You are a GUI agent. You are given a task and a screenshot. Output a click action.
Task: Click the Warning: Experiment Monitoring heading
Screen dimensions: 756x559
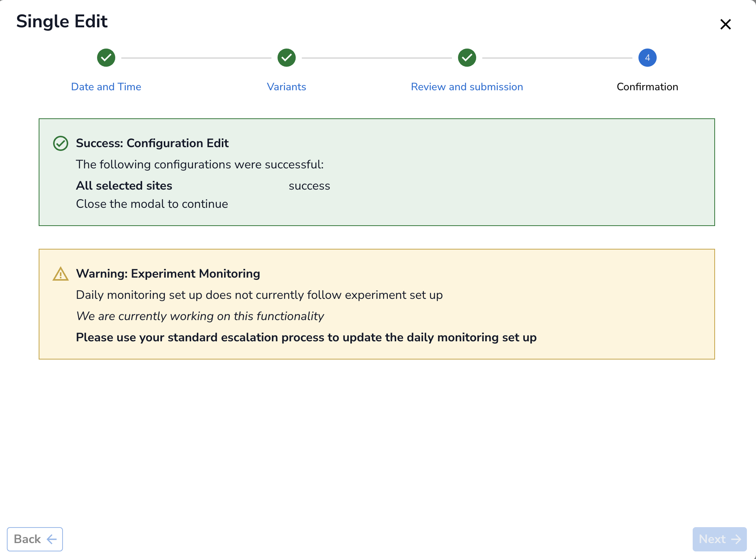pyautogui.click(x=168, y=274)
